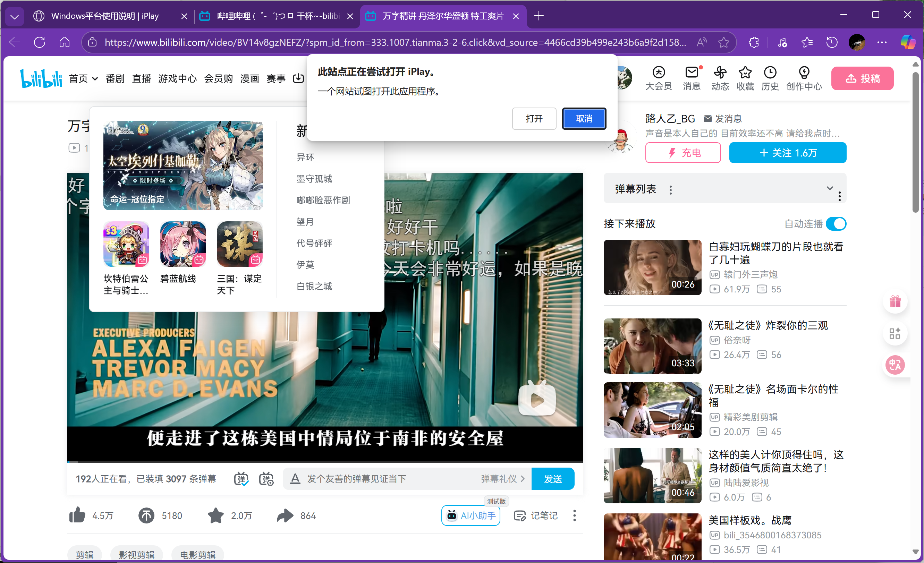Viewport: 924px width, 563px height.
Task: Open the 历史 history icon
Action: [770, 78]
